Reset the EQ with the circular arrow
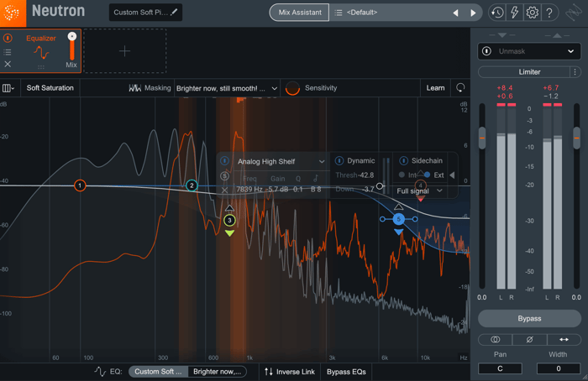 [x=460, y=88]
